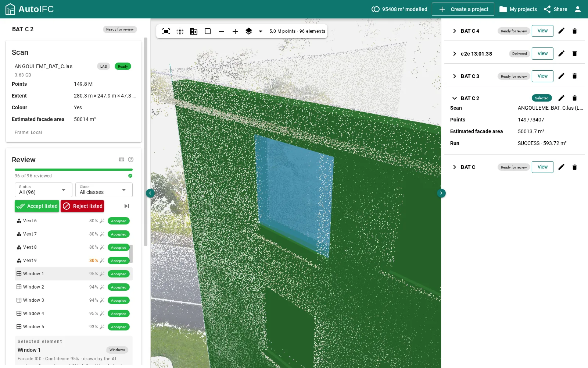The image size is (588, 368).
Task: Toggle Accepted status for Vent 9
Action: [118, 261]
